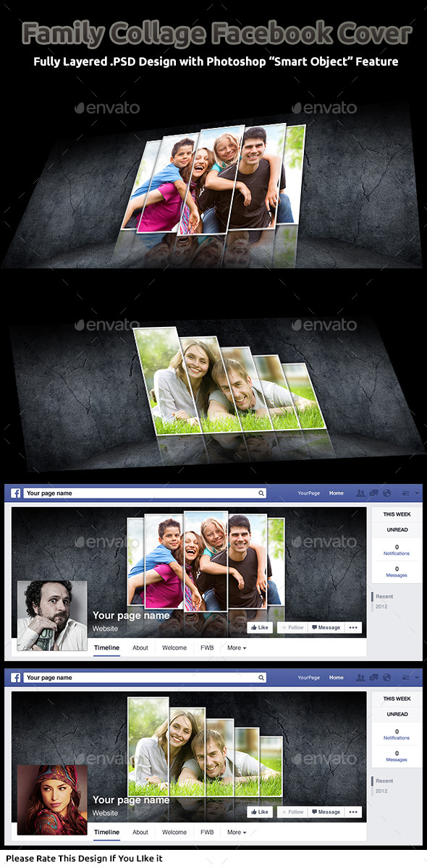Open the messages chat icon in couple mockup header

click(x=373, y=678)
